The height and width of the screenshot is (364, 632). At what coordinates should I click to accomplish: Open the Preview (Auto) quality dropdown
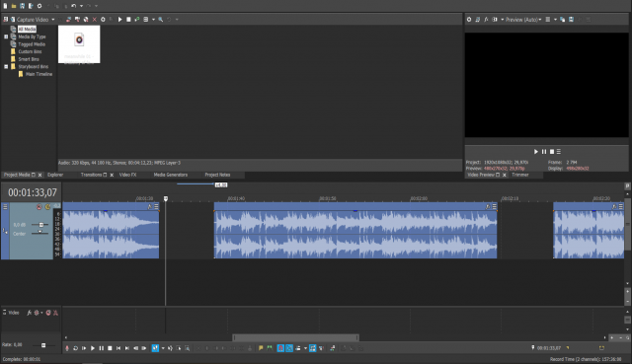540,20
